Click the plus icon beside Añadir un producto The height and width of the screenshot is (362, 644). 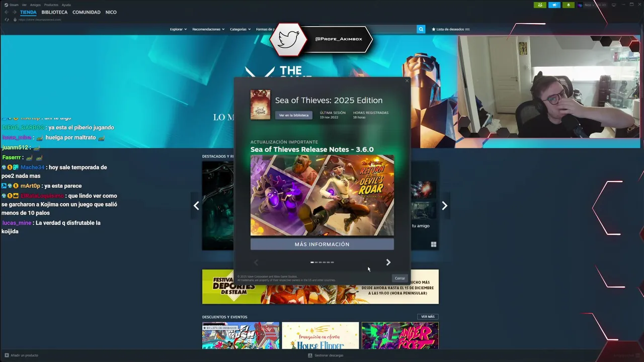[x=7, y=355]
